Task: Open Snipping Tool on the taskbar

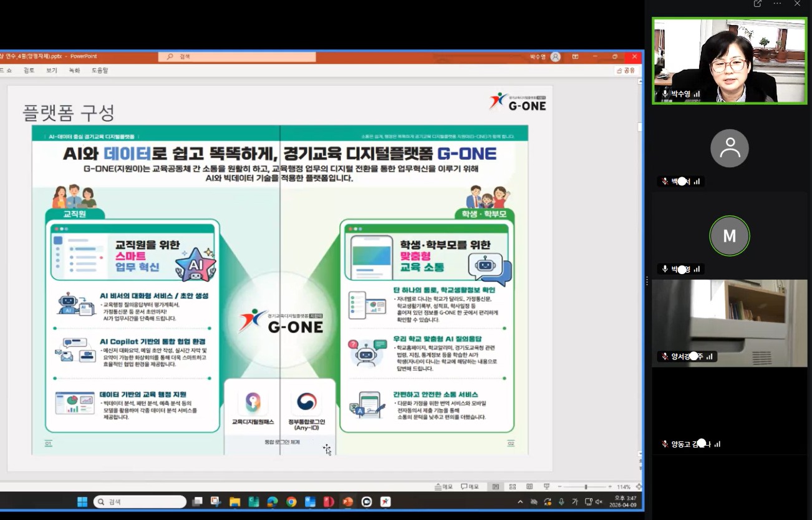Action: pos(216,502)
